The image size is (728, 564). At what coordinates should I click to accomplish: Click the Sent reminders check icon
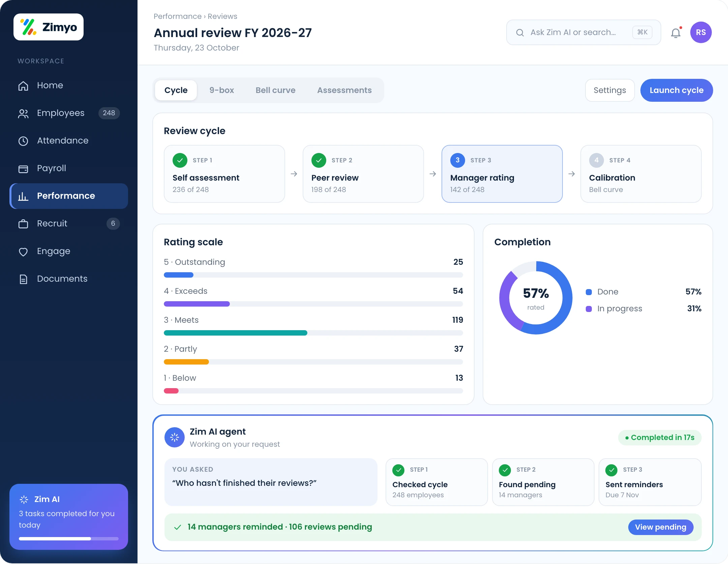611,470
